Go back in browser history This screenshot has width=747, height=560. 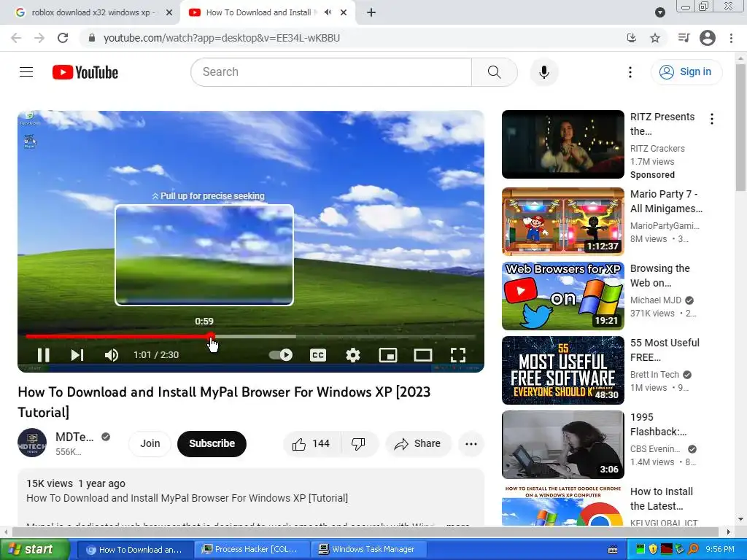[16, 38]
